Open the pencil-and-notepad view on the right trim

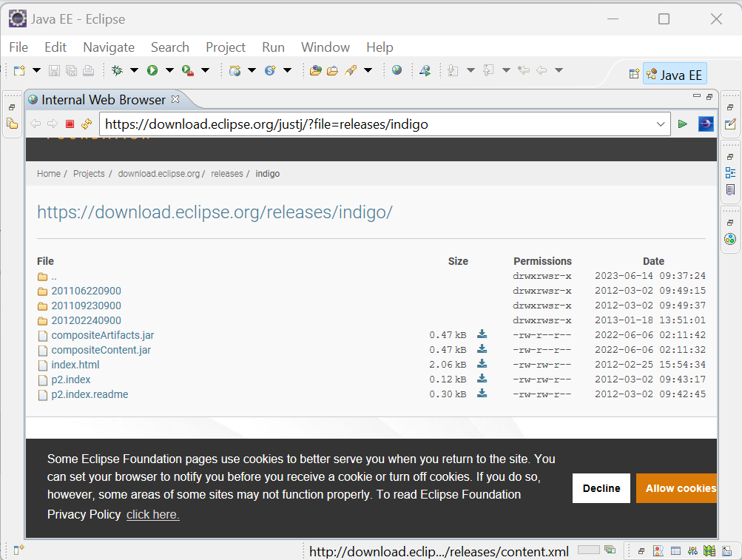pyautogui.click(x=730, y=124)
